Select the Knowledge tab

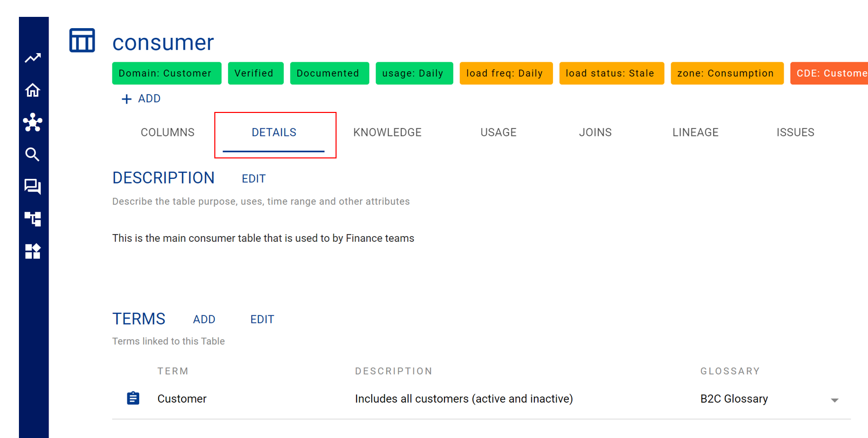[387, 132]
